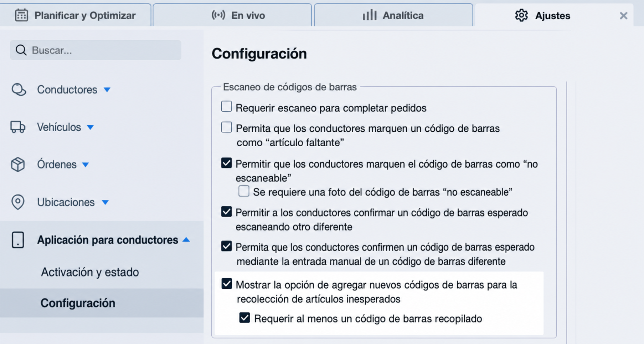Click the gear icon beside Ajustes

[x=521, y=16]
